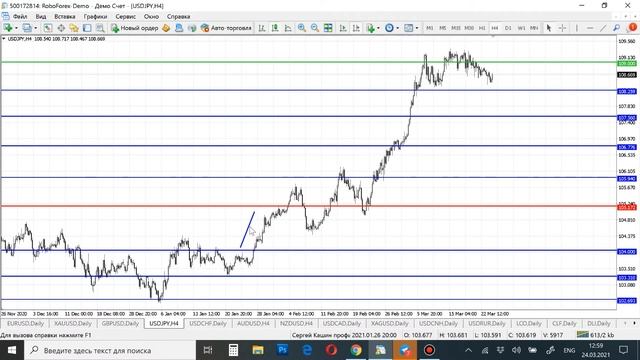
Task: Select the Trendline drawing tool
Action: coord(603,28)
